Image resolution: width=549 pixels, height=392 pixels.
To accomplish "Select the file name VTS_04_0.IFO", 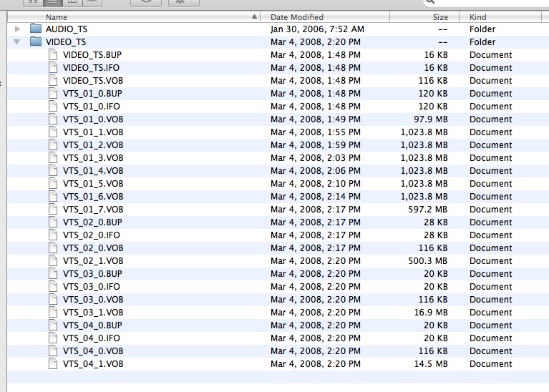I will [92, 338].
